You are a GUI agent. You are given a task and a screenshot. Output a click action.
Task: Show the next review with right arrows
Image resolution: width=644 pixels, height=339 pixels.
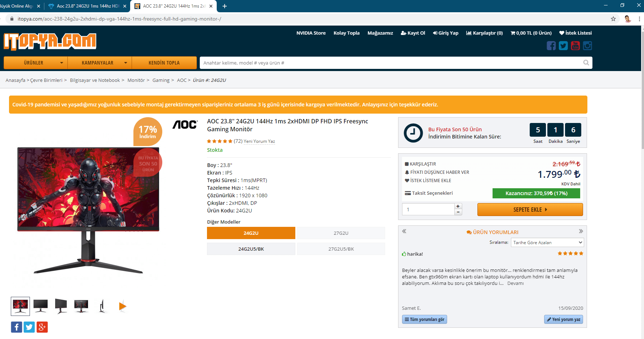click(x=581, y=231)
